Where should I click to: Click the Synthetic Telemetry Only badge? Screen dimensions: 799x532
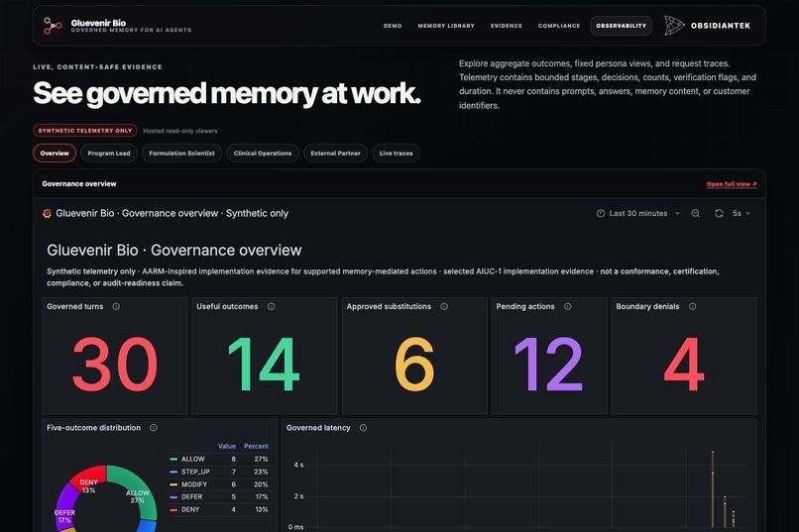[x=85, y=131]
